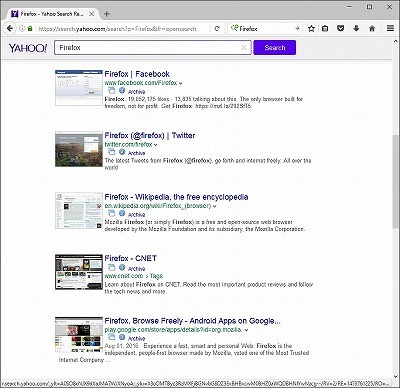
Task: Open the downloads arrow icon
Action: point(356,29)
